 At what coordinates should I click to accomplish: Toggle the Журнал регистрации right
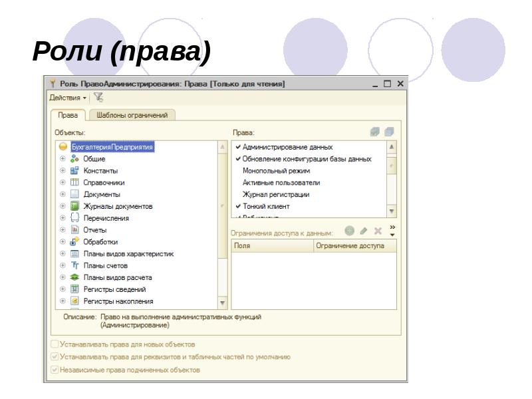(x=238, y=194)
